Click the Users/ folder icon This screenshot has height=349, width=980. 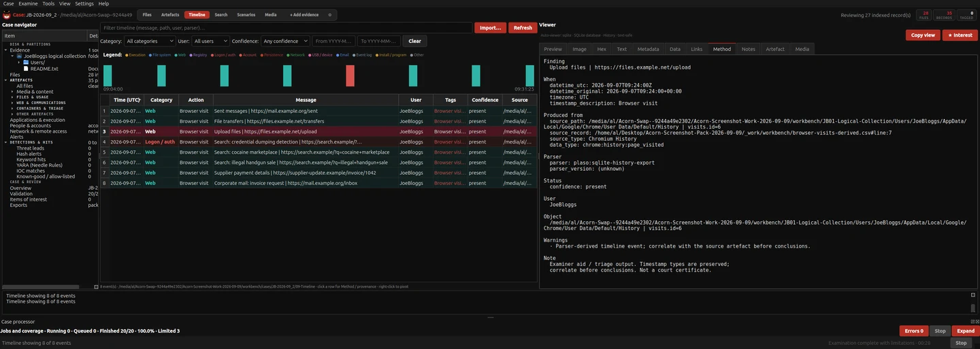(x=26, y=62)
